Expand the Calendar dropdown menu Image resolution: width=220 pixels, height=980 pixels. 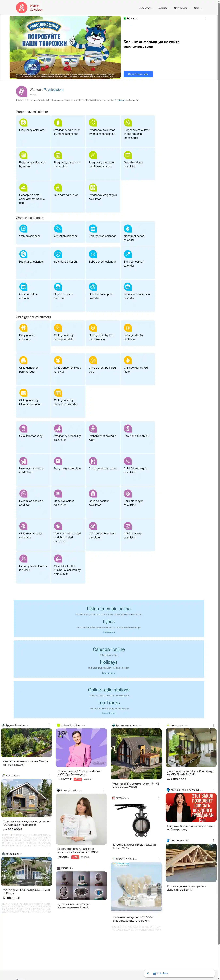tap(163, 8)
